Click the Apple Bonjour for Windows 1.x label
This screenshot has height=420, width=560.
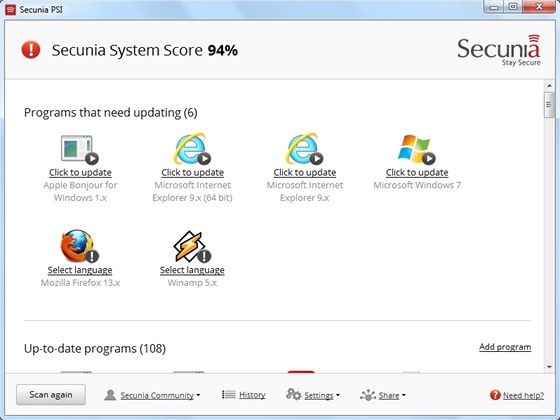[80, 191]
